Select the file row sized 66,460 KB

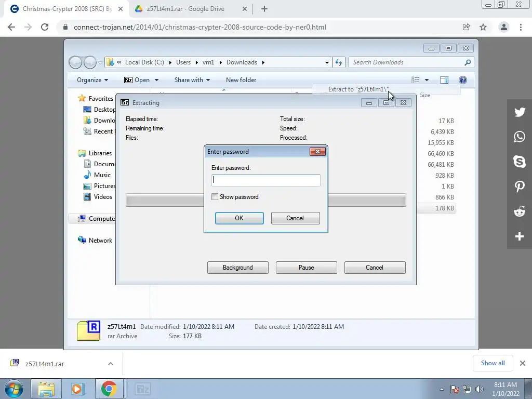[441, 154]
